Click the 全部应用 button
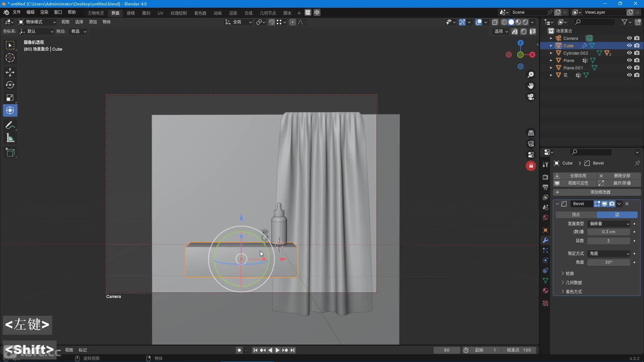The image size is (644, 362). click(575, 176)
